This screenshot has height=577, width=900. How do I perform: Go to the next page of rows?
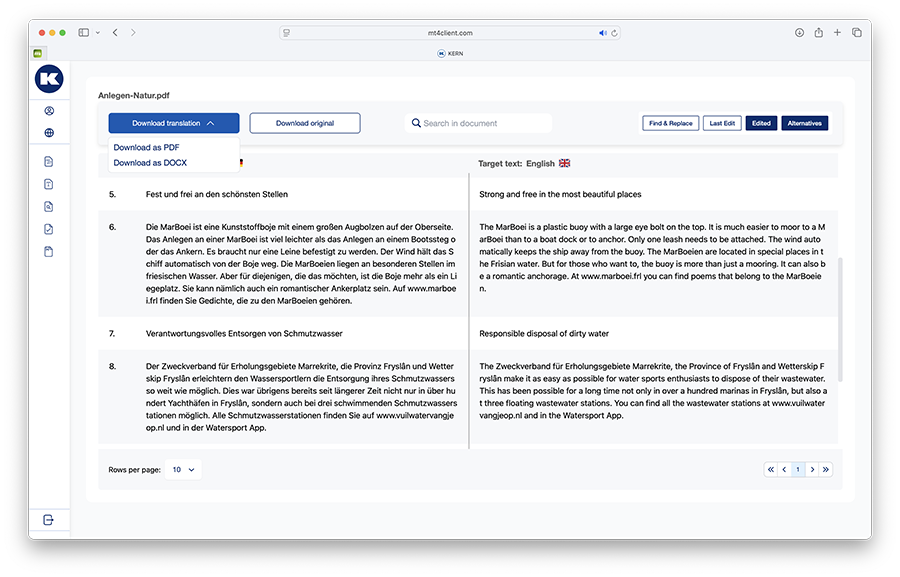click(812, 470)
